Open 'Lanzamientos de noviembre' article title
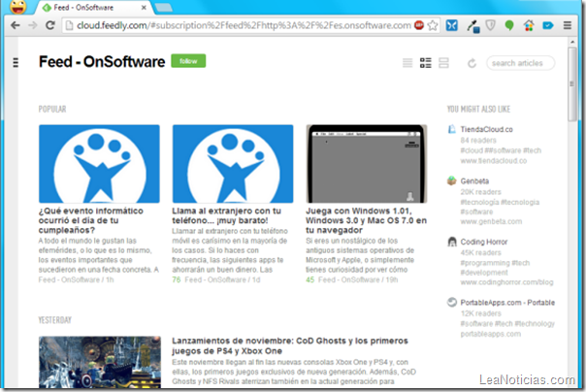The height and width of the screenshot is (392, 586). 290,345
